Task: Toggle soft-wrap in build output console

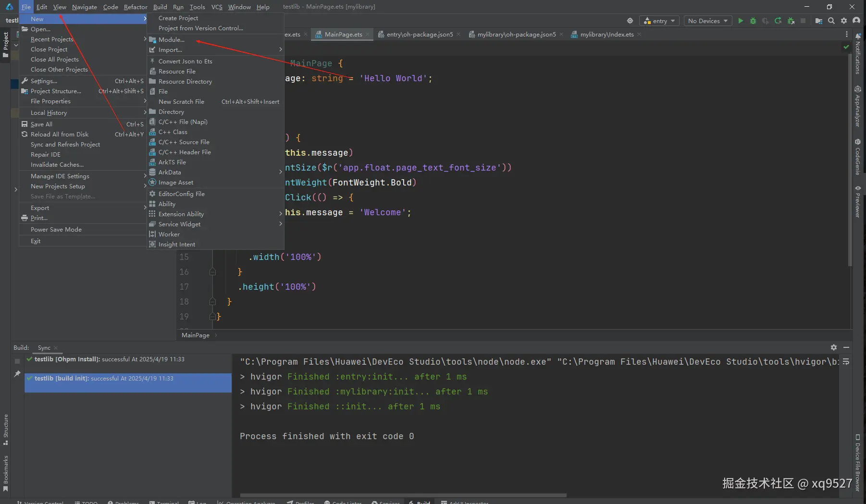Action: [x=846, y=362]
